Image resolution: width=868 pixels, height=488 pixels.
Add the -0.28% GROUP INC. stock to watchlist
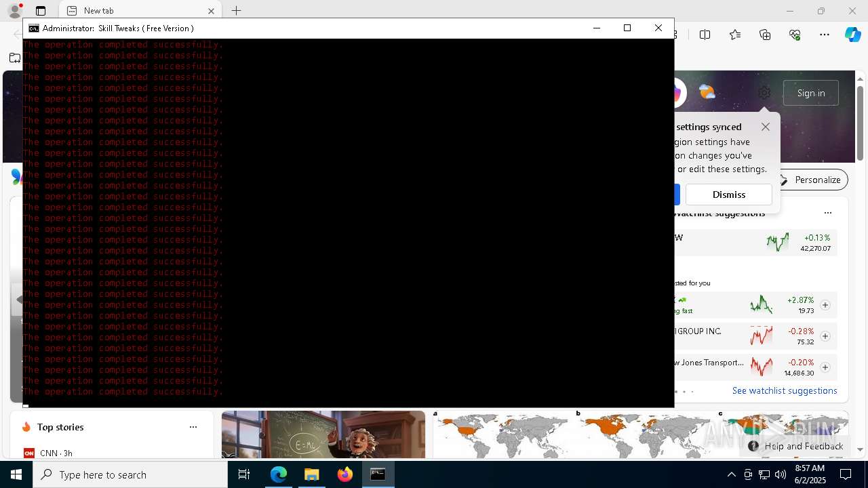click(825, 336)
